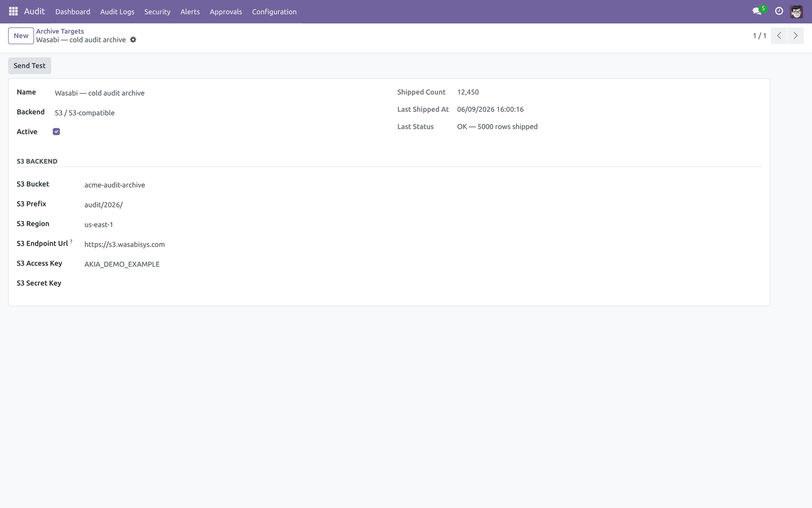Open the Security menu
This screenshot has height=508, width=812.
[157, 12]
